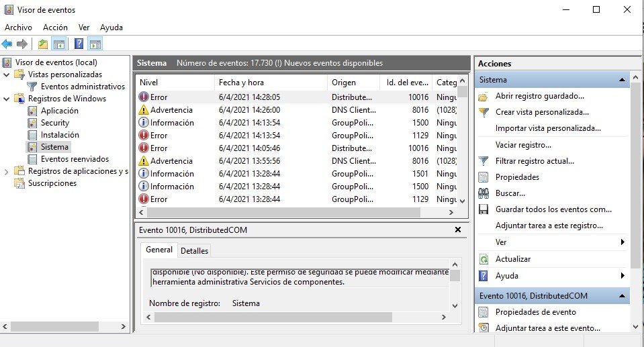This screenshot has height=347, width=644.
Task: Click the forward arrow toolbar icon
Action: coord(22,44)
